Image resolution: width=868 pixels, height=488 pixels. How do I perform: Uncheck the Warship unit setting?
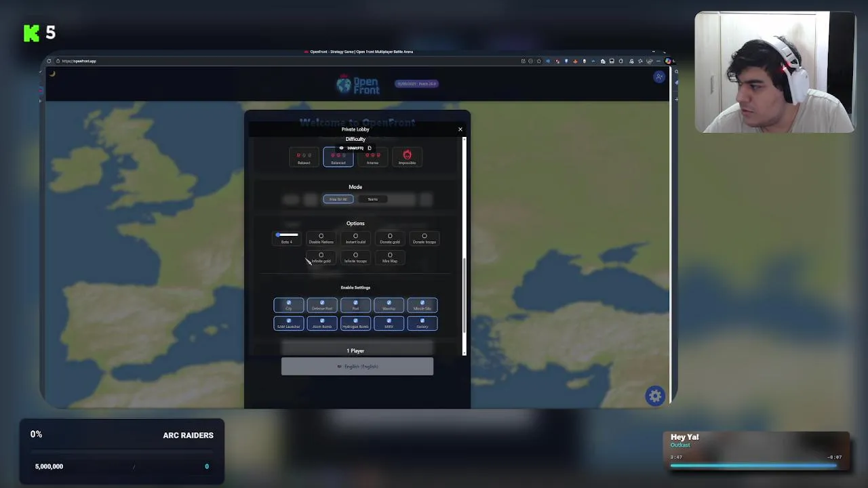coord(389,305)
